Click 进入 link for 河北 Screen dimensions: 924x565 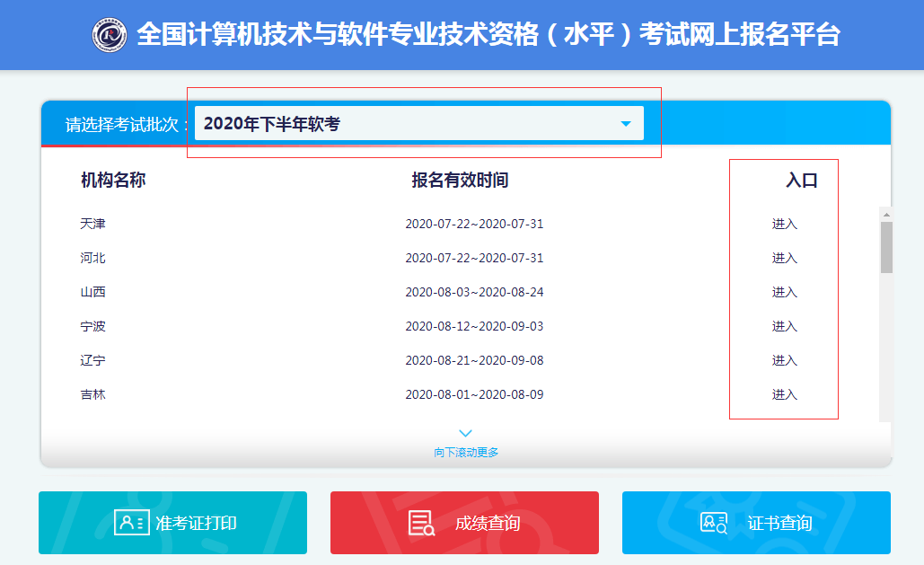[x=784, y=259]
